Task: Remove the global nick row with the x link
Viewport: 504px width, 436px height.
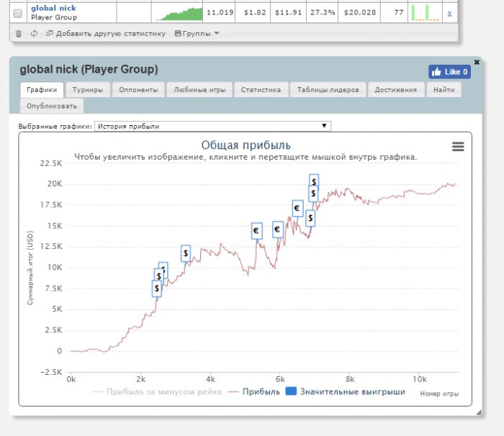Action: (449, 13)
